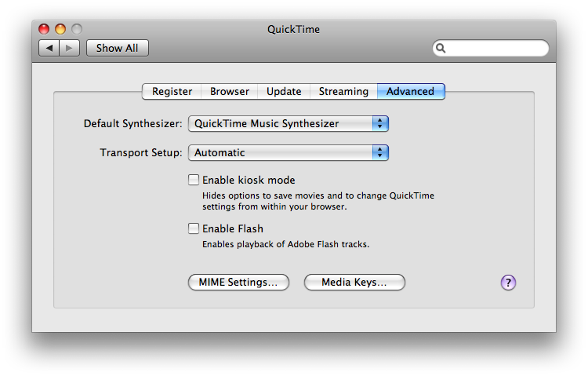
Task: Open the Update tab
Action: (x=284, y=92)
